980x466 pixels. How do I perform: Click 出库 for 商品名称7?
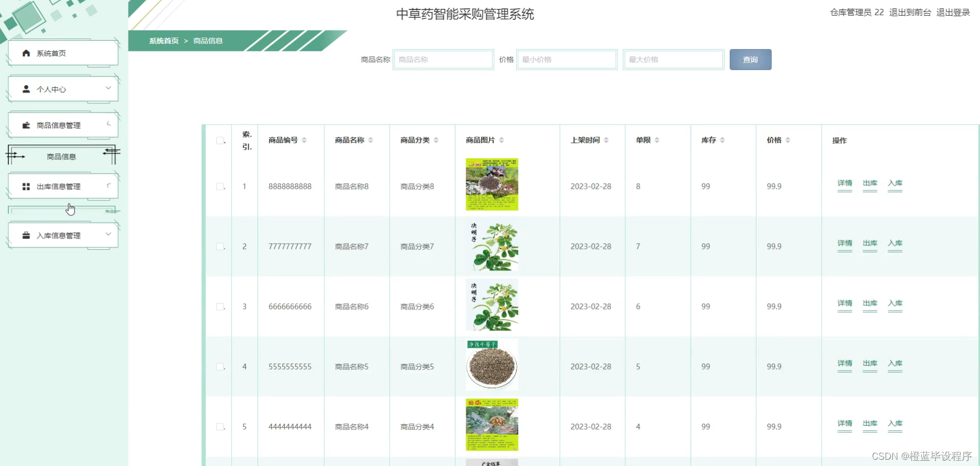click(870, 243)
